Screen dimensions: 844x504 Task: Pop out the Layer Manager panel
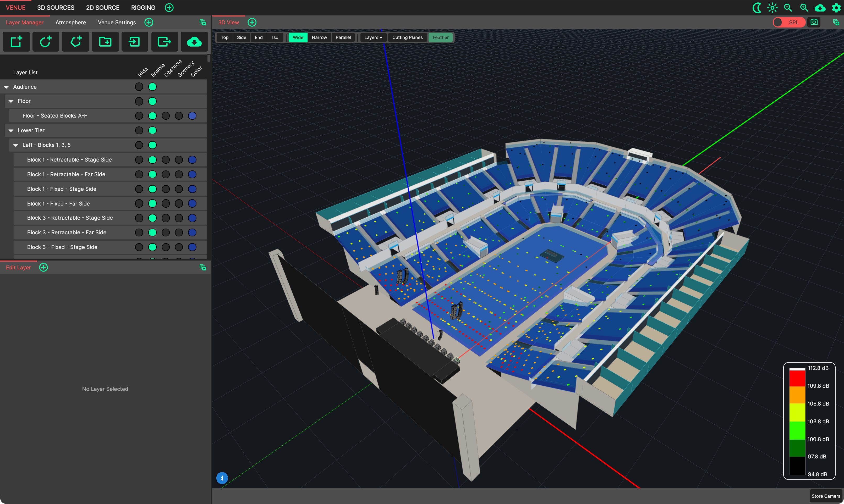202,23
